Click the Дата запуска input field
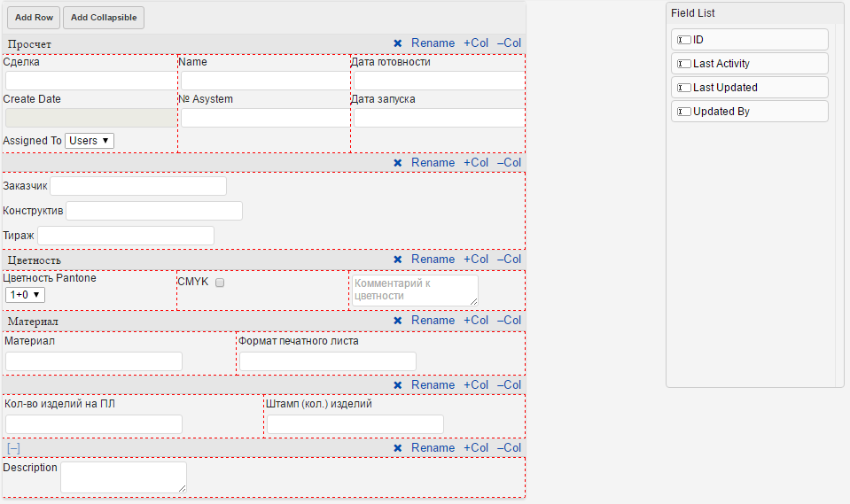The image size is (850, 504). coord(439,118)
